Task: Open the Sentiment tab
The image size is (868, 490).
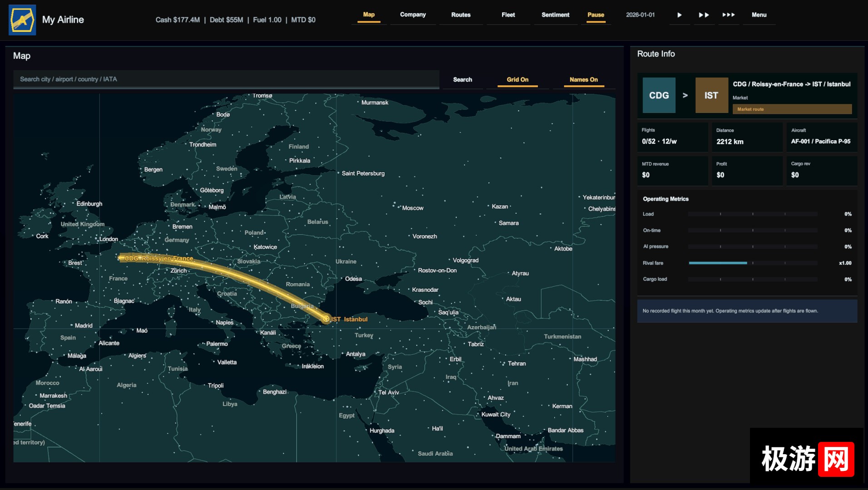Action: point(555,15)
